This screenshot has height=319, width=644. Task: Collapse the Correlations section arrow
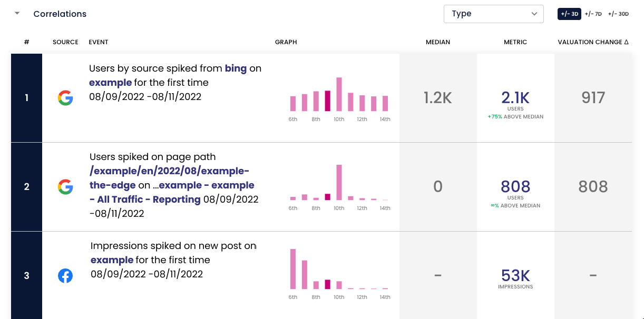click(x=17, y=14)
